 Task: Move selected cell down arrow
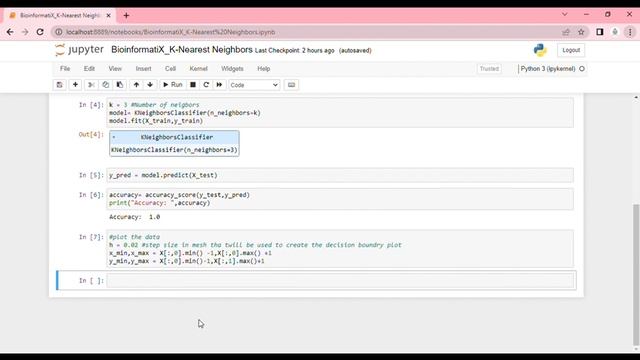coord(150,85)
